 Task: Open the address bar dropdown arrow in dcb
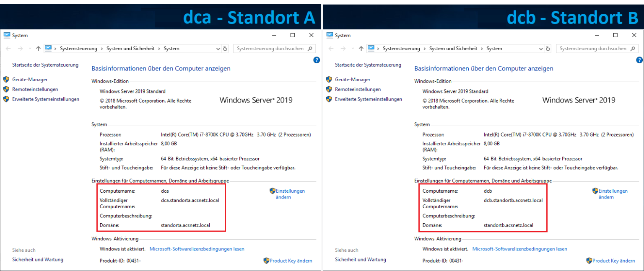[541, 48]
